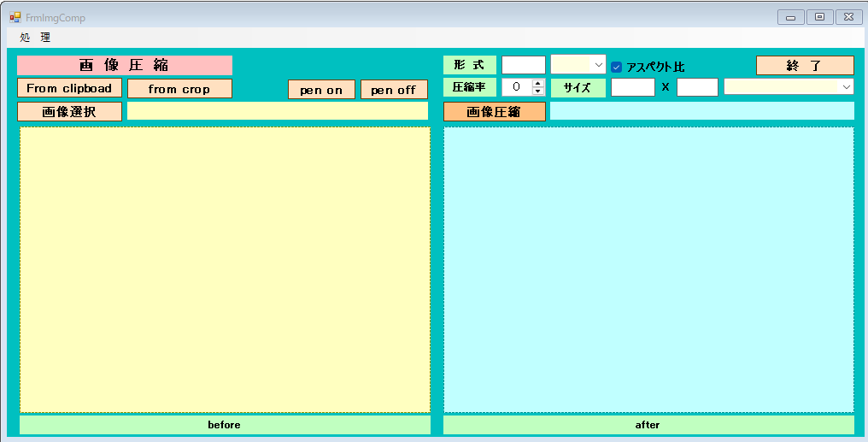
Task: Click the cyan after image preview area
Action: pyautogui.click(x=648, y=269)
